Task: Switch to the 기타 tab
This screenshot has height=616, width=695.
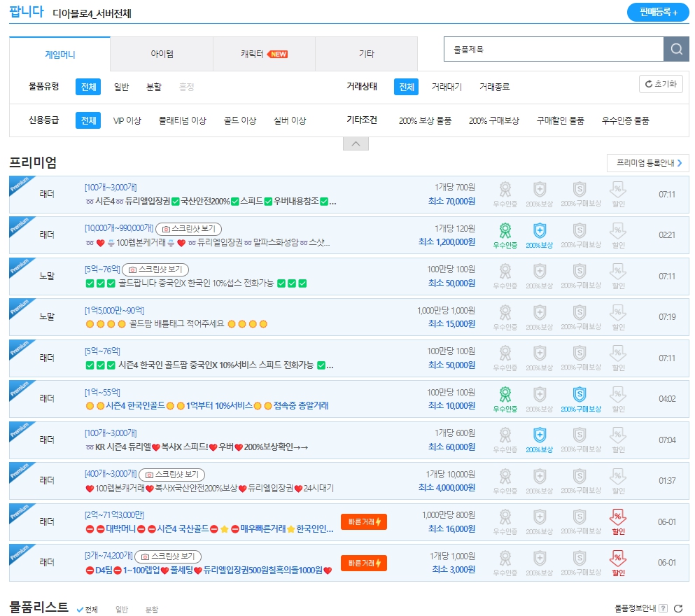Action: (366, 53)
